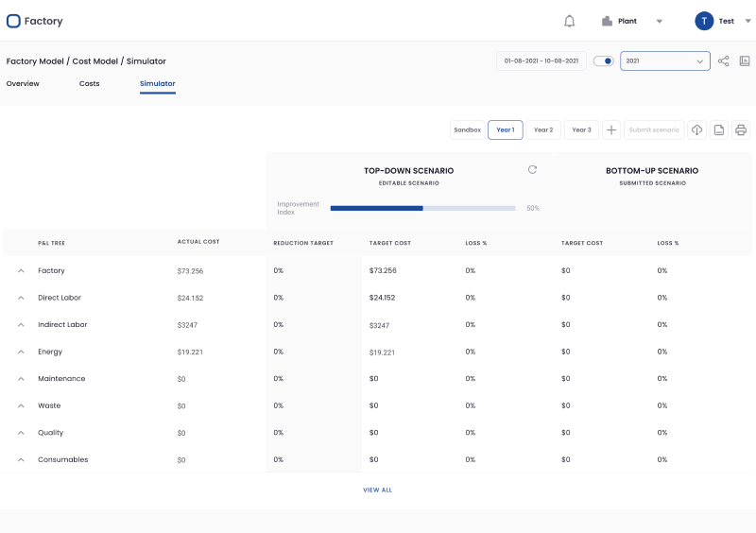Select the Sandbox scenario tab
The image size is (756, 533).
(467, 129)
